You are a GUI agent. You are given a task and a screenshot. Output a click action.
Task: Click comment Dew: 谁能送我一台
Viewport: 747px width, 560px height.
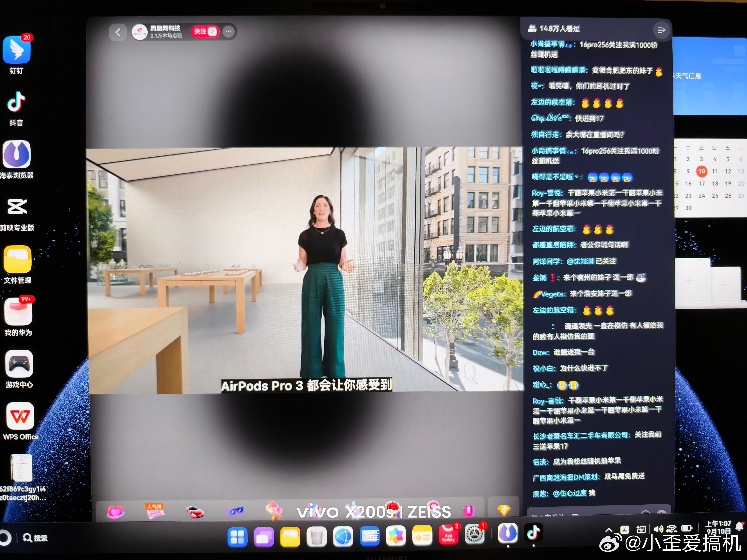564,352
